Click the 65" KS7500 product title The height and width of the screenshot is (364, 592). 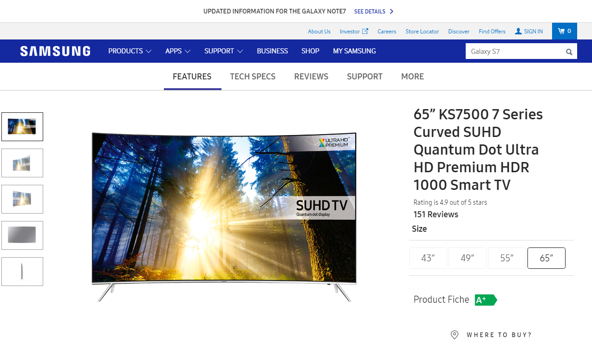[478, 149]
